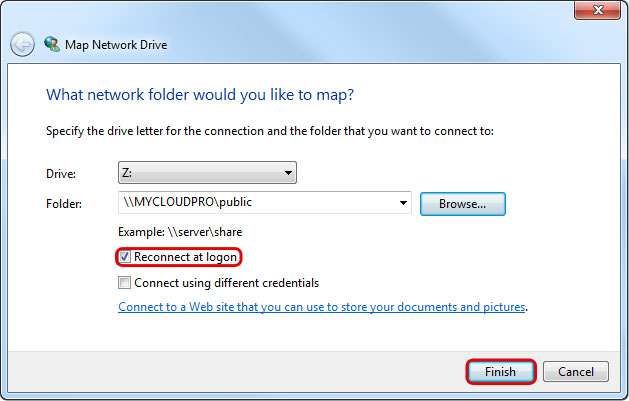
Task: Click the "Map Network Drive" title text
Action: pyautogui.click(x=116, y=45)
